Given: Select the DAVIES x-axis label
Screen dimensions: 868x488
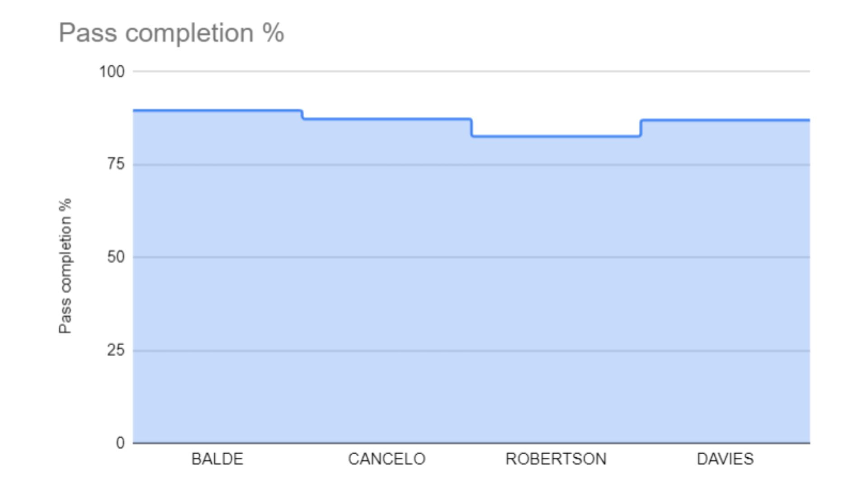Looking at the screenshot, I should (725, 459).
